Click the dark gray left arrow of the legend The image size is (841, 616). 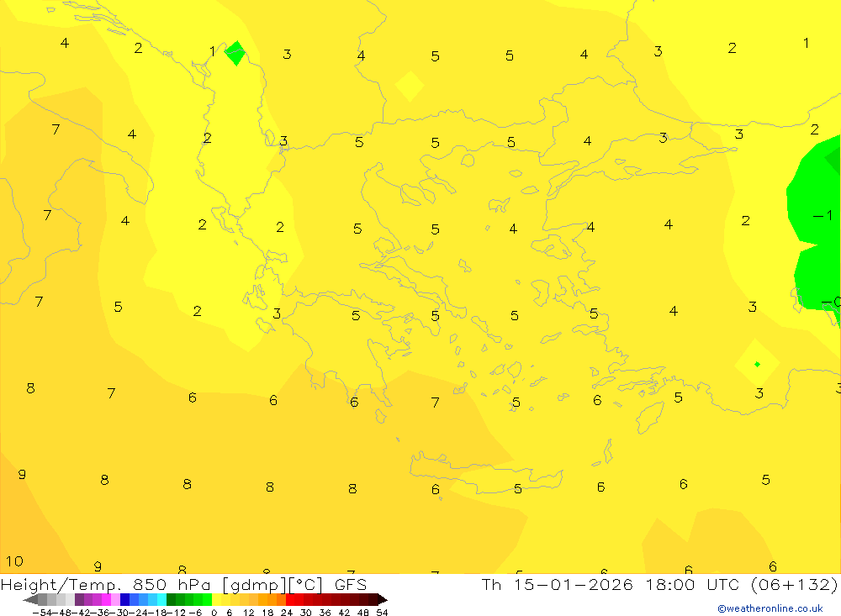tap(30, 599)
